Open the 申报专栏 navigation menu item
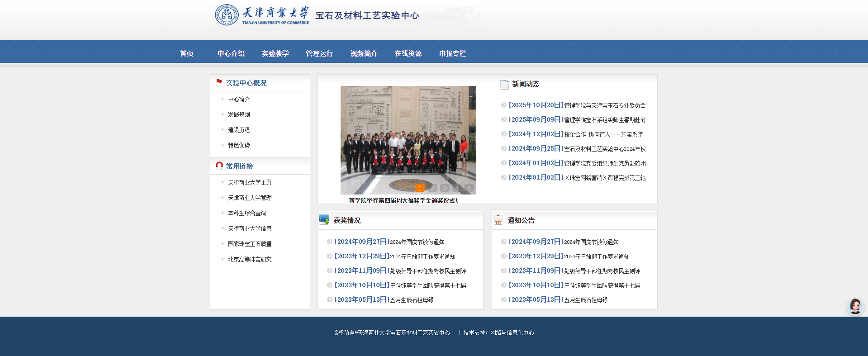 [x=452, y=53]
